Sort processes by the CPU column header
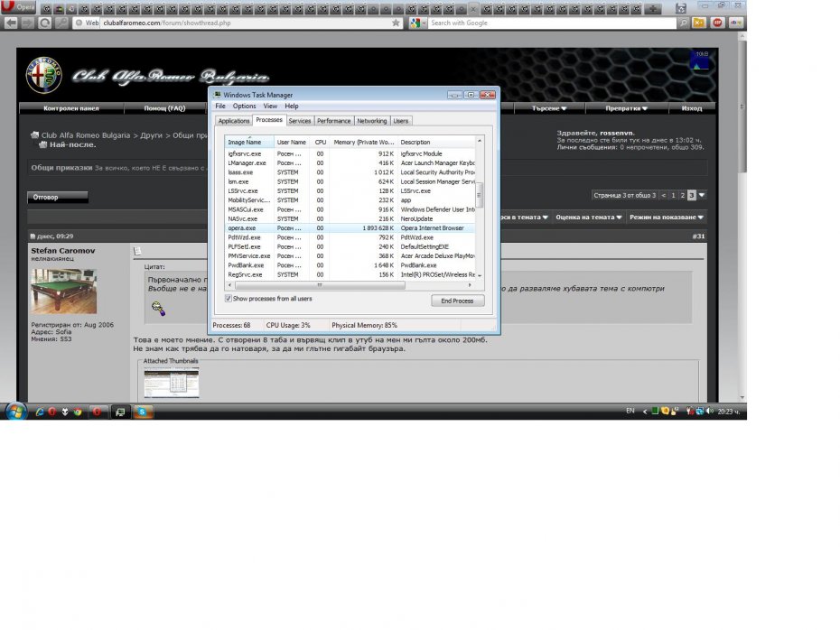Screen dimensions: 840x630 pos(321,142)
